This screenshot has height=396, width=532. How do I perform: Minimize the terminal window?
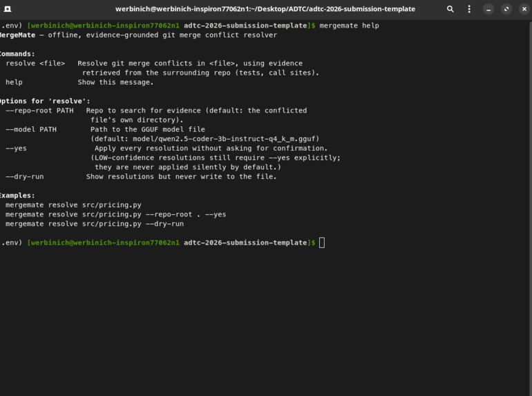coord(488,9)
